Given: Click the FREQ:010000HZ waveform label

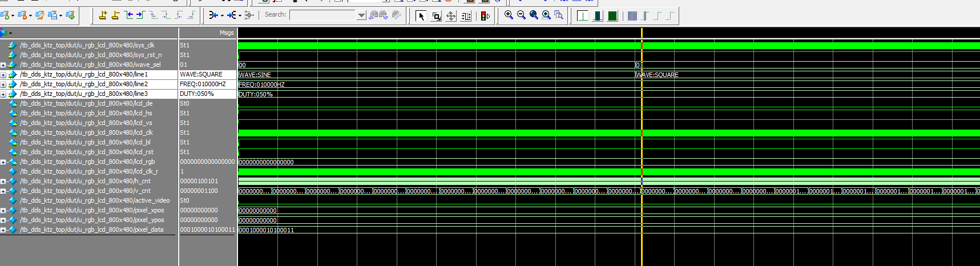Looking at the screenshot, I should (261, 84).
